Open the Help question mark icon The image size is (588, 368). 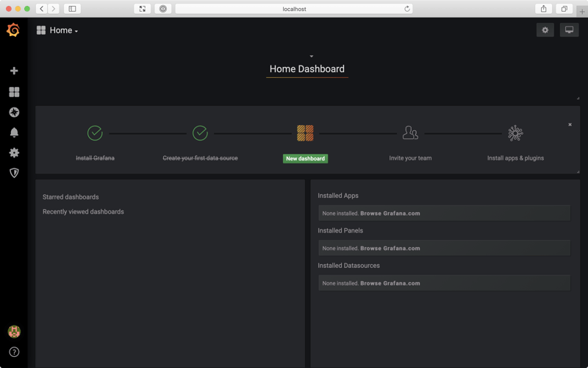[14, 352]
